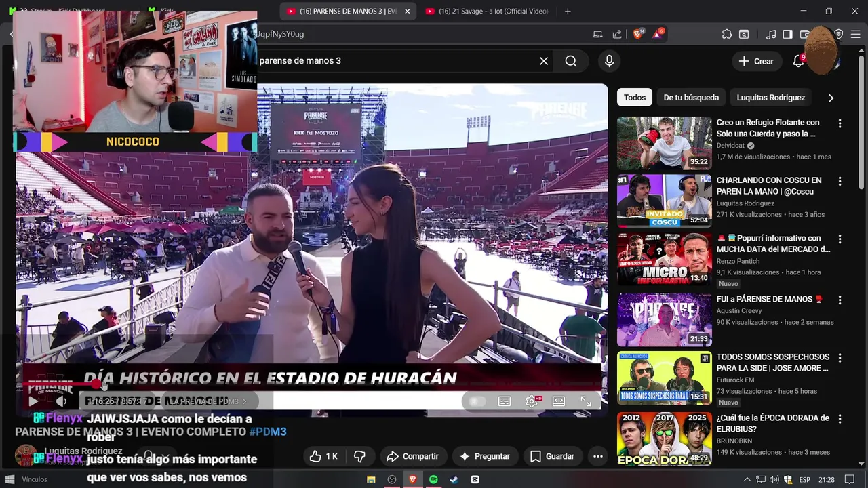Open the system tray volume icon
Image resolution: width=868 pixels, height=488 pixels.
point(774,479)
